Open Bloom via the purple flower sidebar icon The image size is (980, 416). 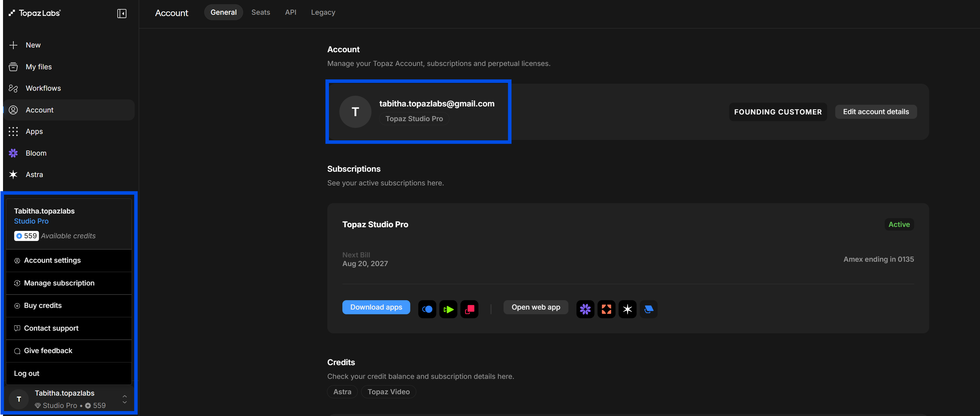point(13,153)
